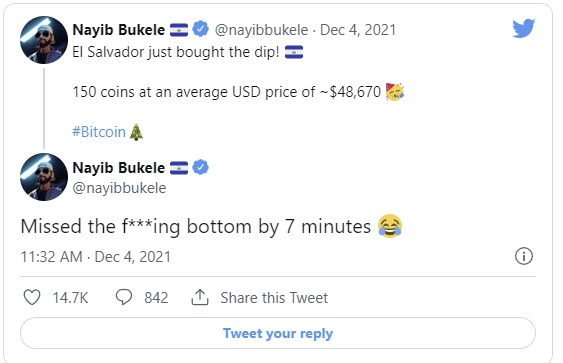Open the #Bitcoin hashtag link
This screenshot has width=563, height=363.
click(99, 132)
